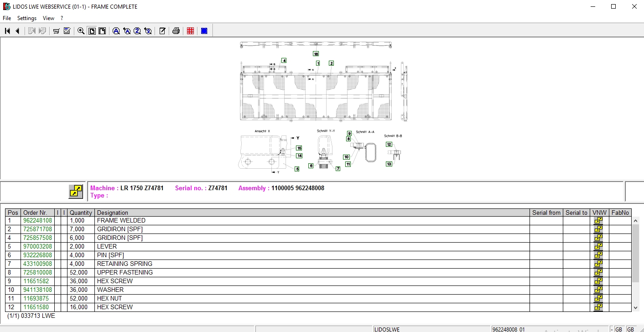Click the Designation column header
Image resolution: width=644 pixels, height=332 pixels.
coord(113,213)
